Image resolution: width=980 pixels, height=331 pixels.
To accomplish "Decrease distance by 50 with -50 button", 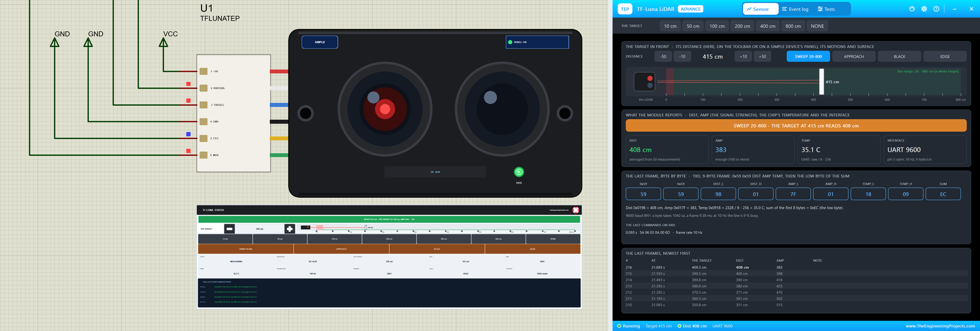I will point(663,57).
